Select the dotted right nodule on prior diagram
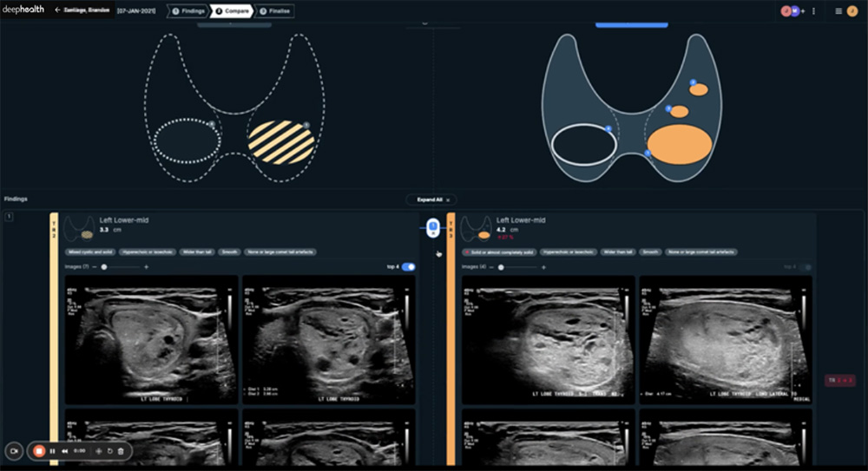The height and width of the screenshot is (471, 868). click(x=187, y=141)
